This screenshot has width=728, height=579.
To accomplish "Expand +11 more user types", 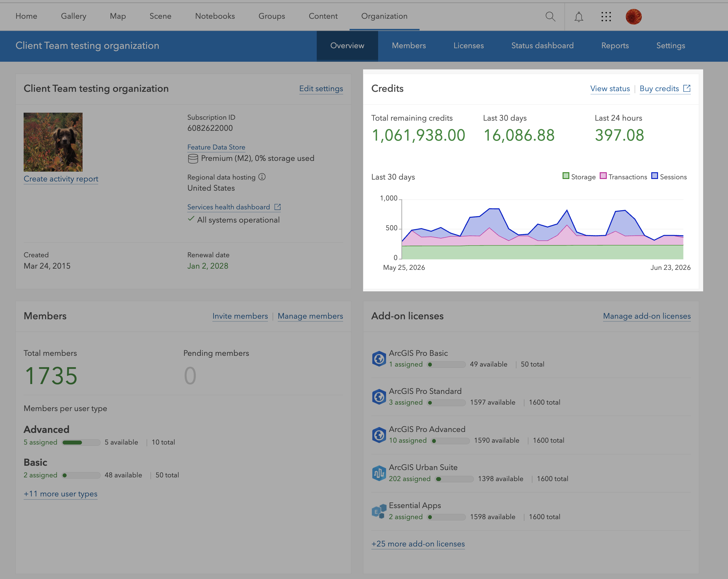I will tap(60, 494).
